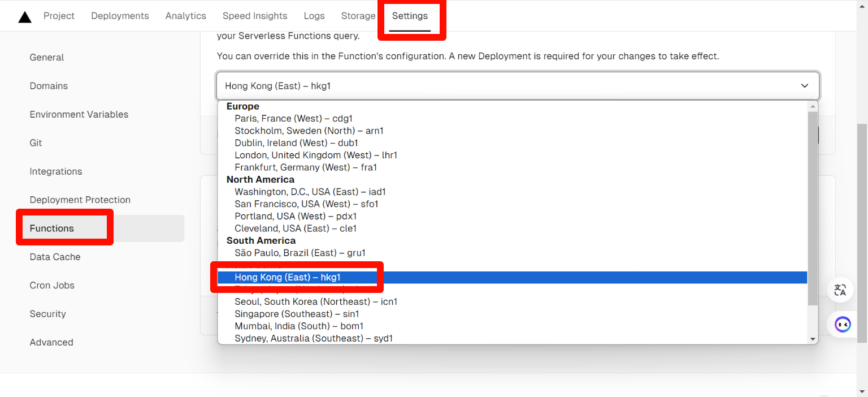Image resolution: width=868 pixels, height=397 pixels.
Task: Open General settings in the sidebar
Action: click(x=47, y=57)
